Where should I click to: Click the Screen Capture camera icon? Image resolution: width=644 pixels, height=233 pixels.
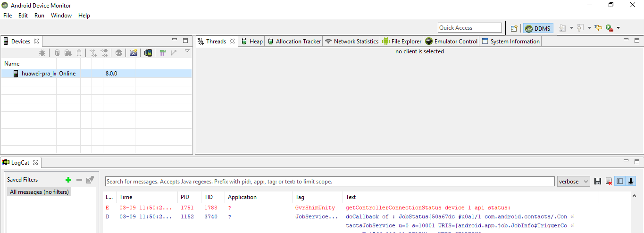pos(134,53)
